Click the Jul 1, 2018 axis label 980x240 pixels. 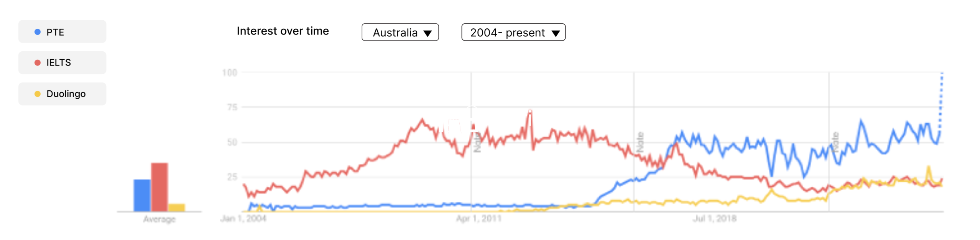pyautogui.click(x=714, y=219)
